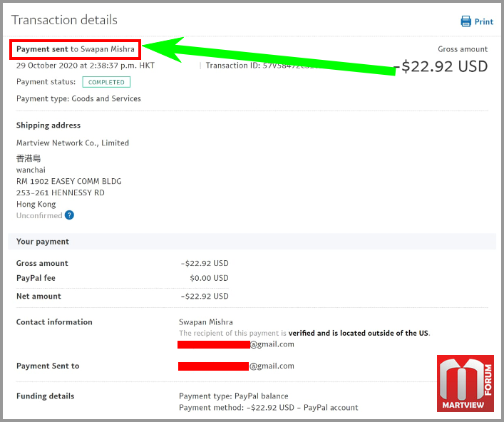This screenshot has width=504, height=422.
Task: Click 'Payment type: Goods and Services'
Action: pos(78,98)
